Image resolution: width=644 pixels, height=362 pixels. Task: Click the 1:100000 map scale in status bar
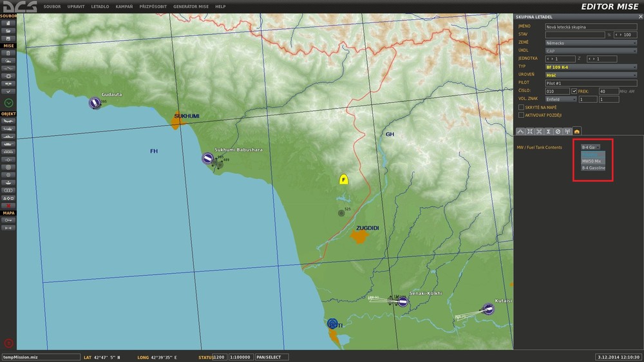tap(241, 357)
